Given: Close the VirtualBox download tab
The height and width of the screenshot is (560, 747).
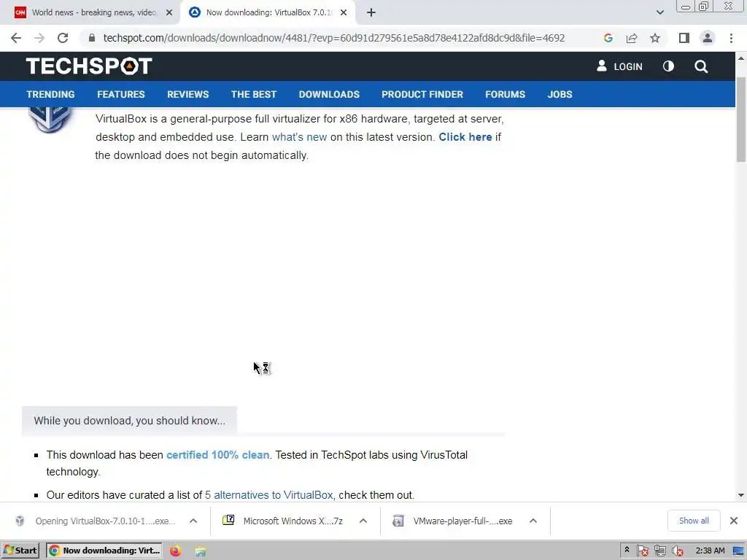Looking at the screenshot, I should point(344,12).
